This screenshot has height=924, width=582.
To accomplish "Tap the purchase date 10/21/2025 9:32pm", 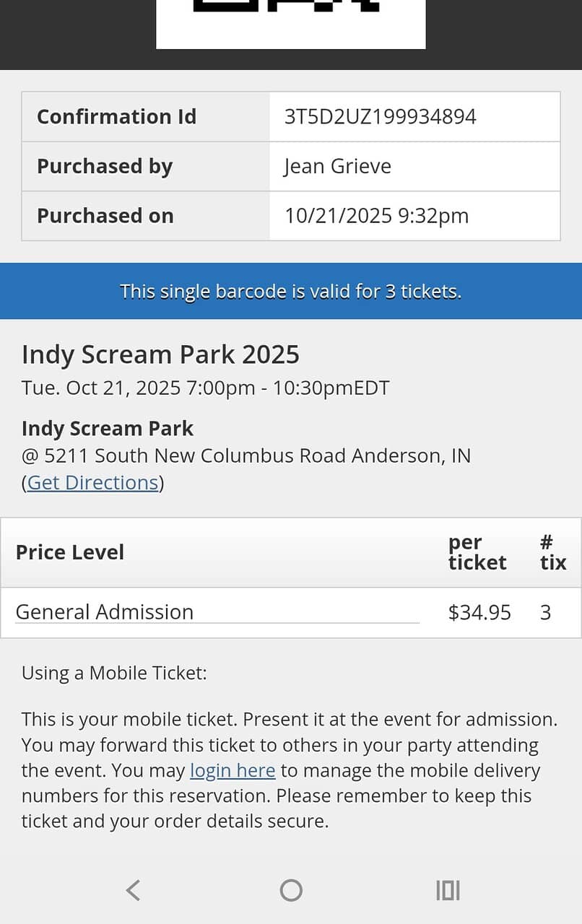I will tap(376, 216).
